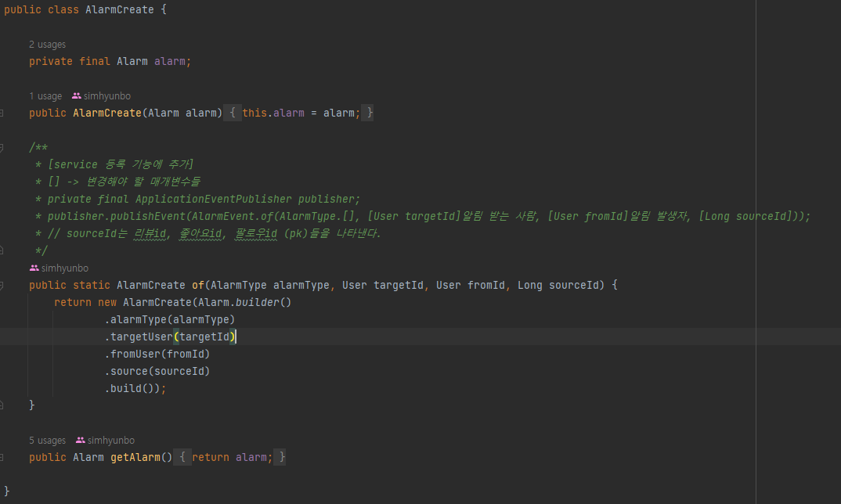Open the 5 usages hint above getAlarm

[x=47, y=440]
